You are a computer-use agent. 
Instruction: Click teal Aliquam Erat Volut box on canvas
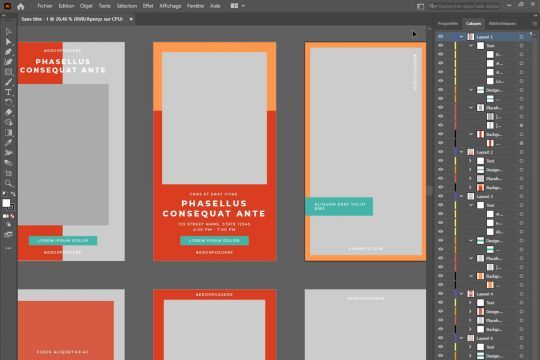click(x=339, y=206)
